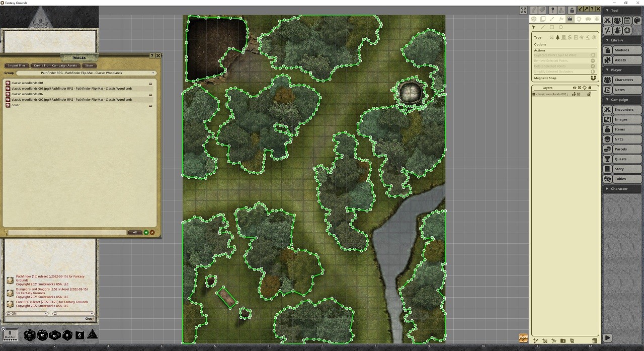Screen dimensions: 644x351
Task: Toggle edit mode pencil in Images window
Action: (152, 233)
